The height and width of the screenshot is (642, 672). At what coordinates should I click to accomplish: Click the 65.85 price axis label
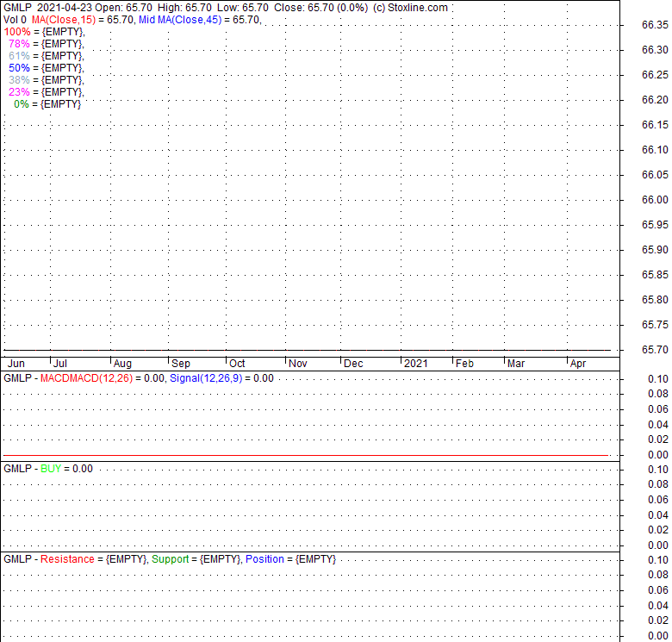(655, 274)
